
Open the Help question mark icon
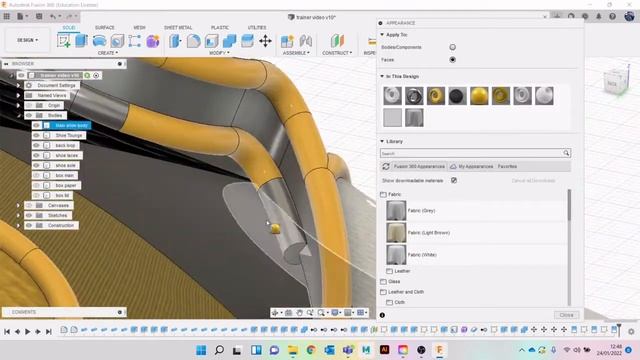[x=612, y=16]
